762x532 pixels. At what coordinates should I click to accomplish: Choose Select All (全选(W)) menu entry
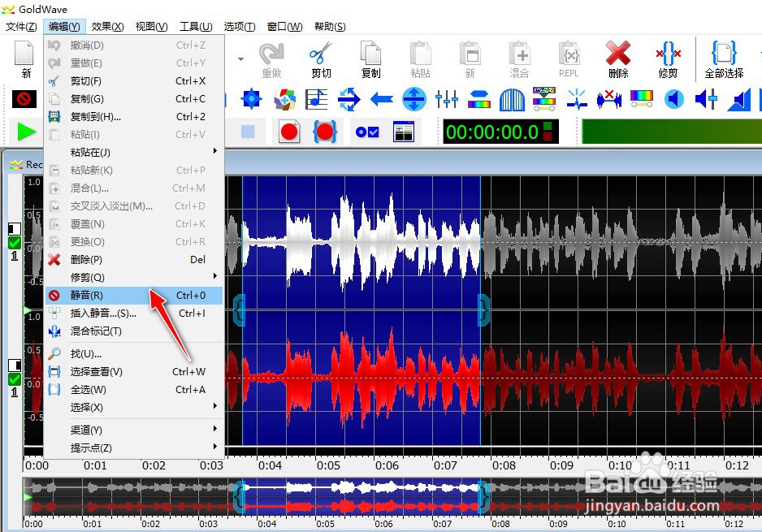tap(133, 389)
